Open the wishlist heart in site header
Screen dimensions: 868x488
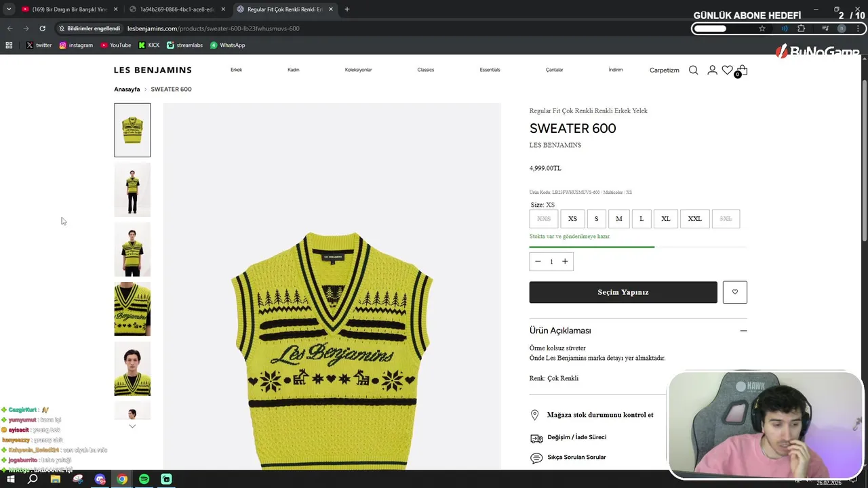point(727,70)
